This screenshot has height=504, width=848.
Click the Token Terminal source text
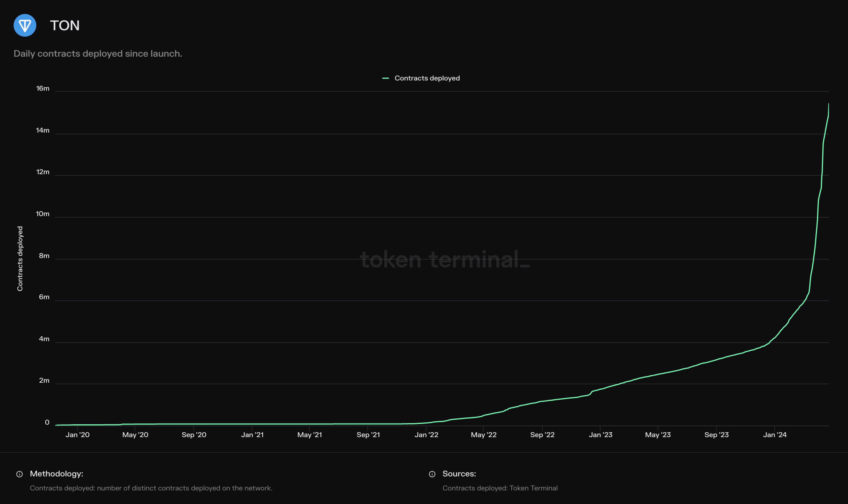point(500,488)
